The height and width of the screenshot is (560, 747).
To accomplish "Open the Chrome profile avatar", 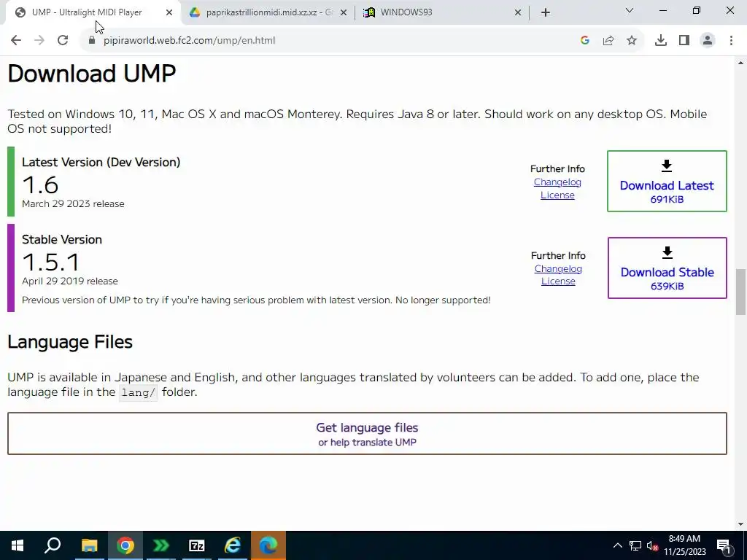I will [708, 41].
